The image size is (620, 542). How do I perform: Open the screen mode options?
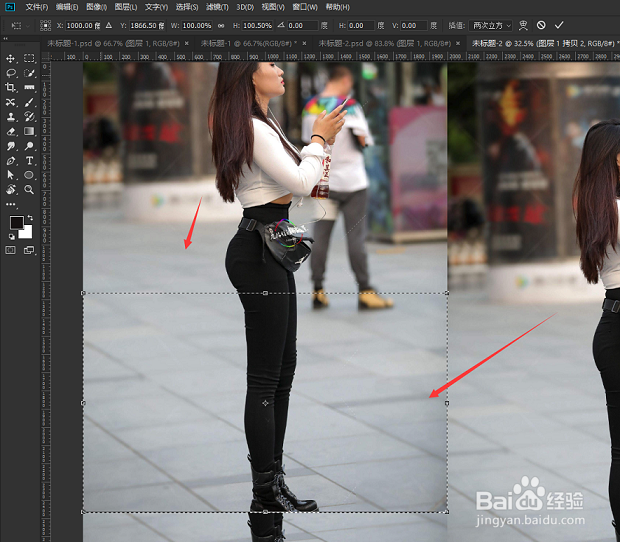[29, 250]
